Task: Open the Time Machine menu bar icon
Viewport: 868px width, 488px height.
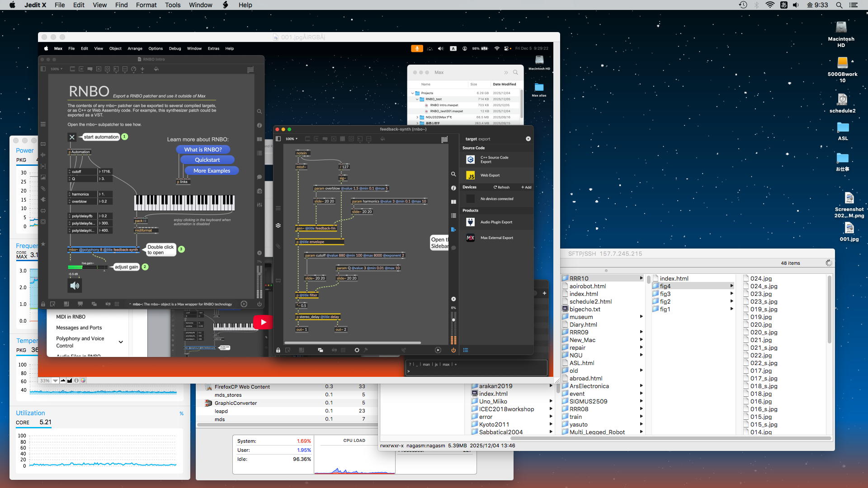Action: coord(743,5)
